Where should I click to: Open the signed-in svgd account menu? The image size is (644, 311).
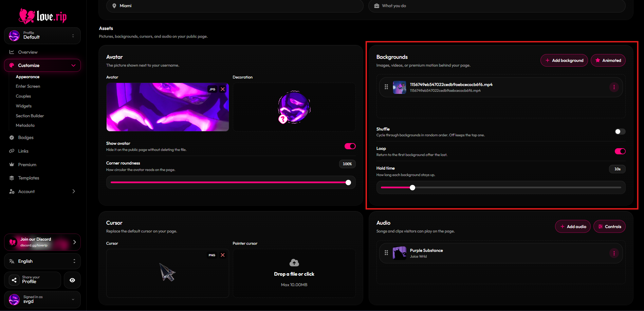[42, 299]
